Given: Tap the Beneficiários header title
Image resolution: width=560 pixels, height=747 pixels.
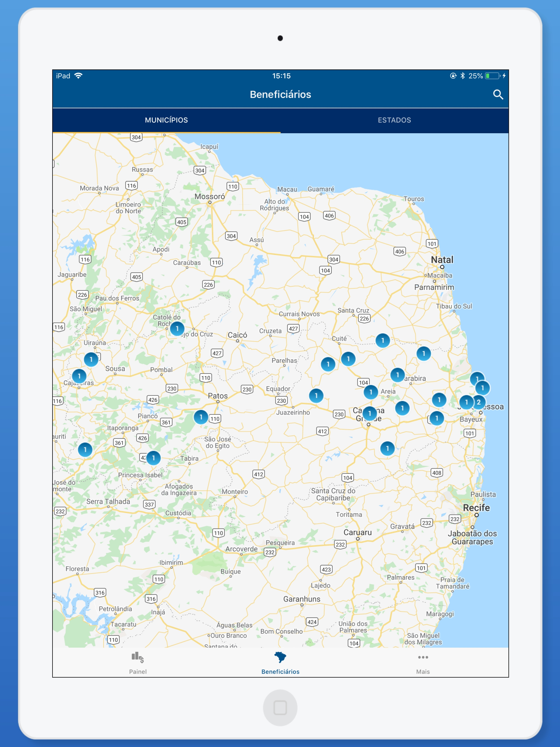Looking at the screenshot, I should click(x=280, y=95).
